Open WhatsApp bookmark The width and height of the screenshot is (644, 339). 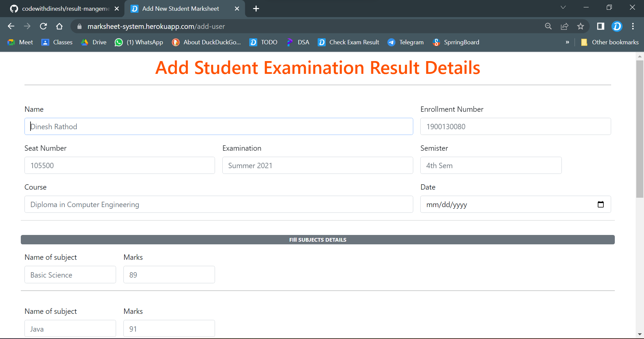tap(139, 42)
